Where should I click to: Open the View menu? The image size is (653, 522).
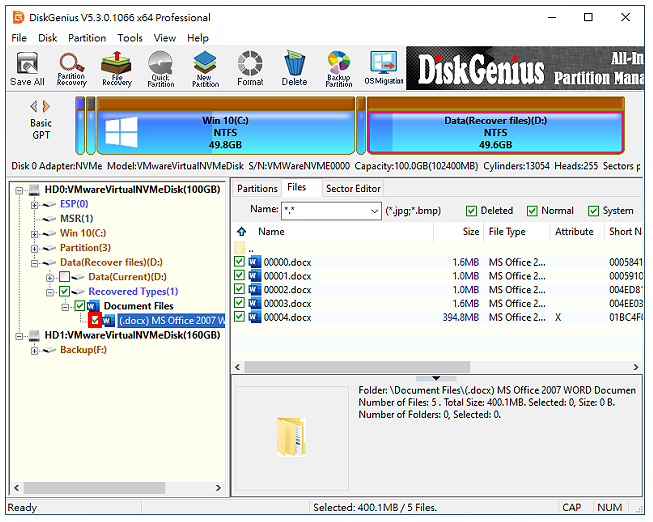[164, 38]
